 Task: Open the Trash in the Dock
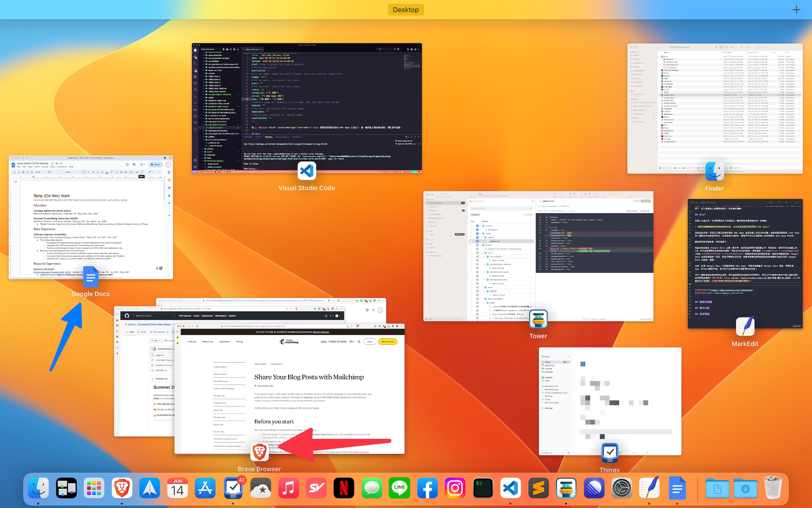(x=773, y=488)
